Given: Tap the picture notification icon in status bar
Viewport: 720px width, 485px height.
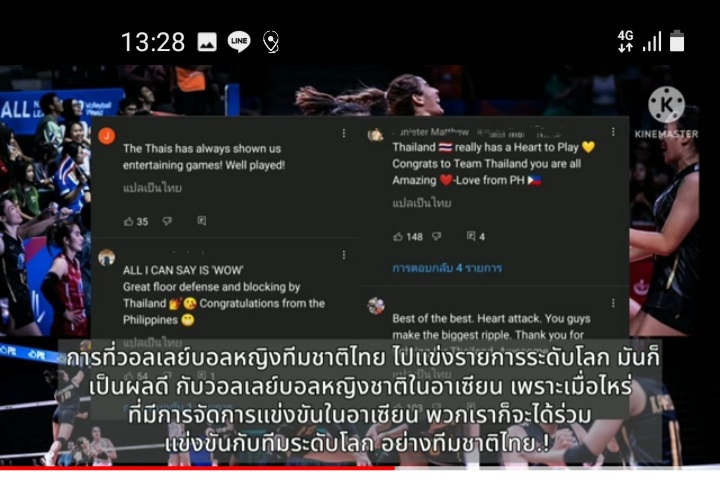Looking at the screenshot, I should [207, 42].
